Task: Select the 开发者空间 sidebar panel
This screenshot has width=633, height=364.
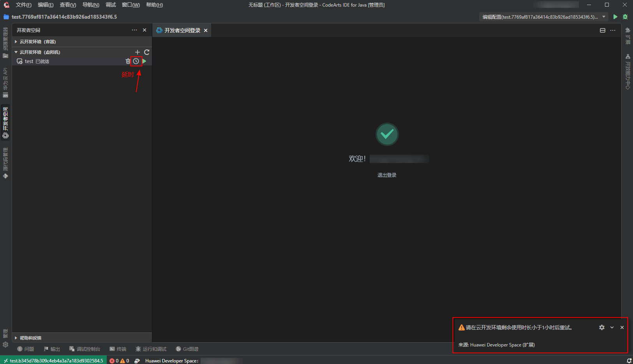Action: [5, 123]
